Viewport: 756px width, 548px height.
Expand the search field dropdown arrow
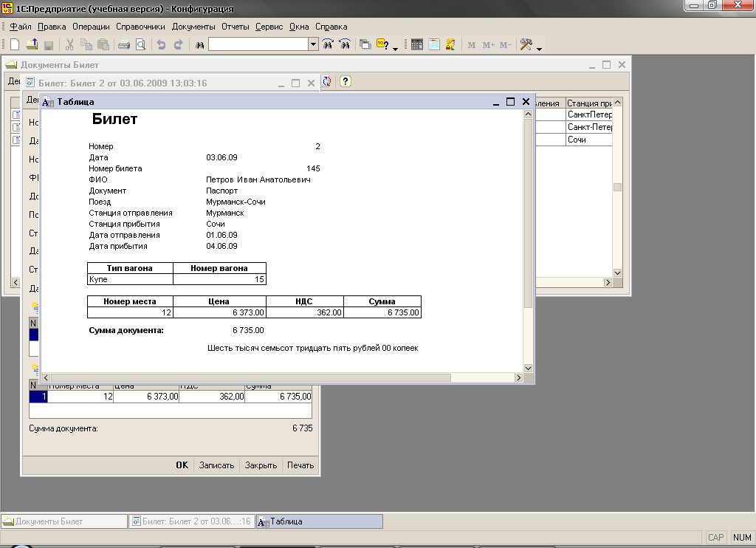[x=314, y=44]
